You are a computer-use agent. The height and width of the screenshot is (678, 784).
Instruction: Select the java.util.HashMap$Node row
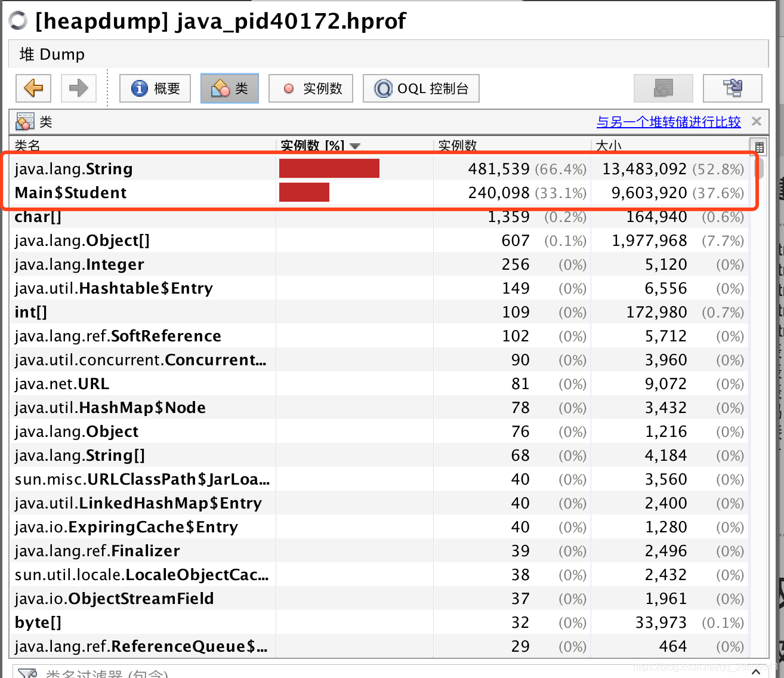point(379,408)
